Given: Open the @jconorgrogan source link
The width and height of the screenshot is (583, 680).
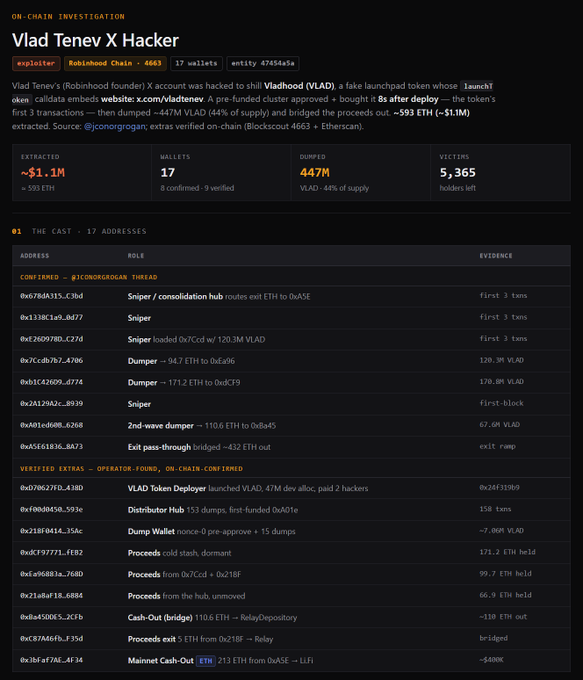Looking at the screenshot, I should pyautogui.click(x=115, y=126).
